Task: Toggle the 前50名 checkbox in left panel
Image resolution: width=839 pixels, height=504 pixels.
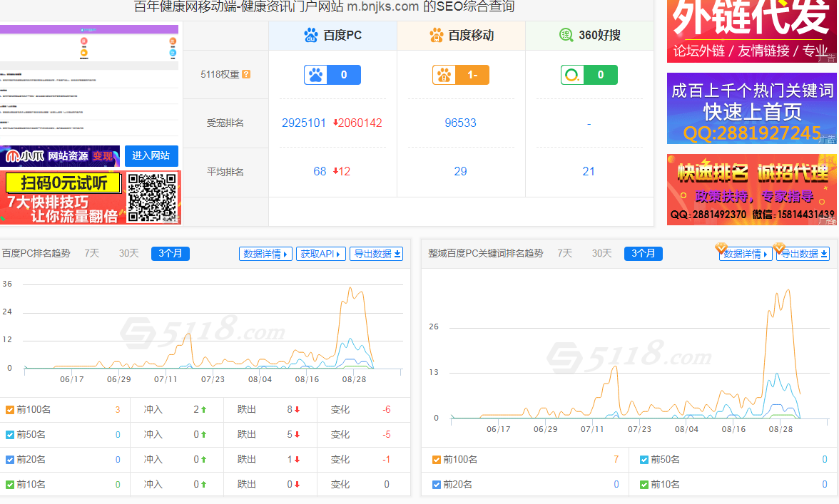Action: coord(10,435)
